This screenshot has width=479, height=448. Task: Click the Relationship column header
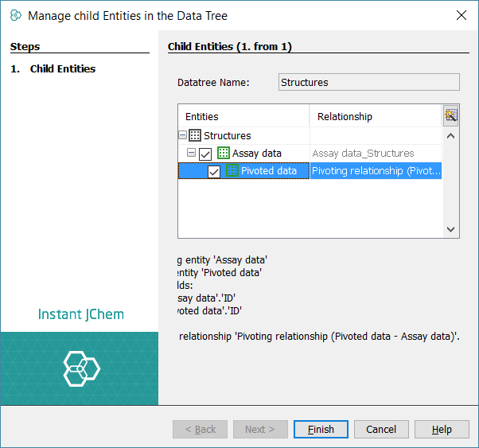tap(376, 116)
